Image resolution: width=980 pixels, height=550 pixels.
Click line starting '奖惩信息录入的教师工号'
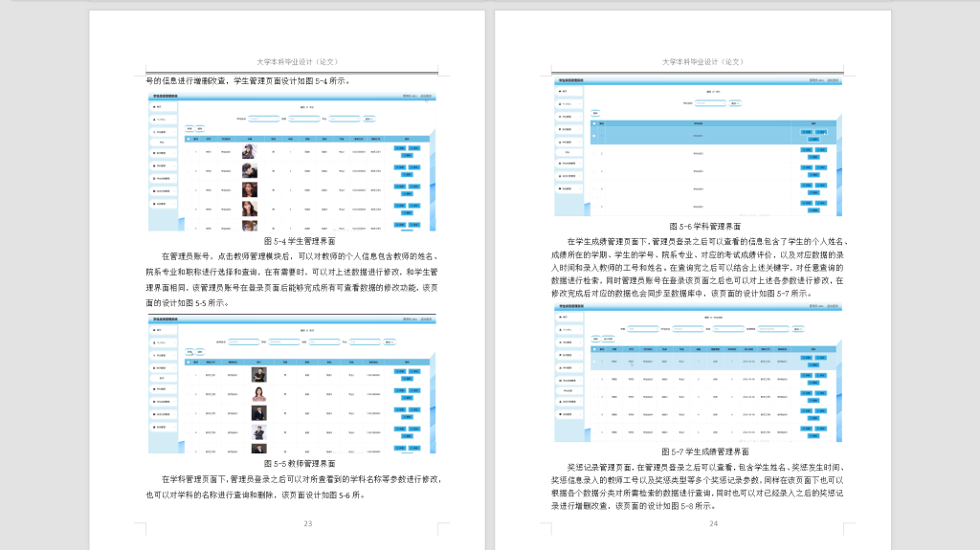click(698, 480)
